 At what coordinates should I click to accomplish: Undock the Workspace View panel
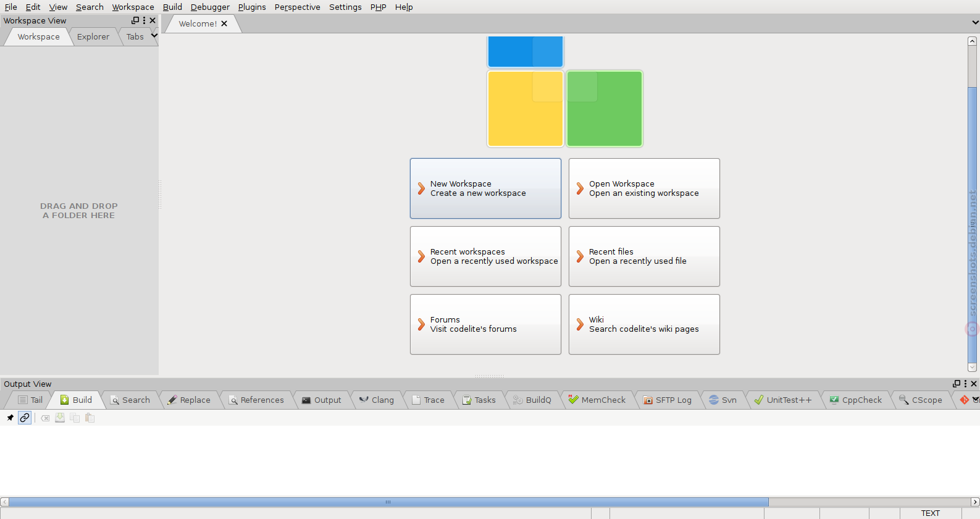(x=135, y=20)
